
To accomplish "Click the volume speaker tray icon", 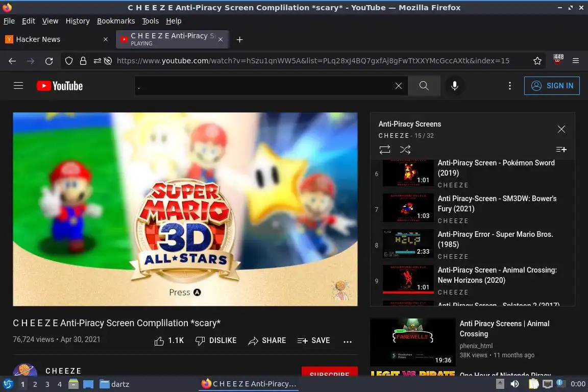I will click(514, 384).
